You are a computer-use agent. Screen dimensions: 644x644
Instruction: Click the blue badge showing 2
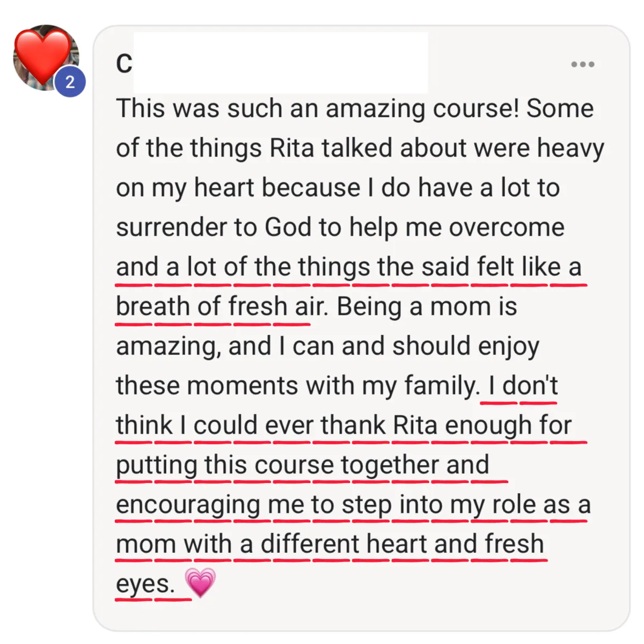pyautogui.click(x=70, y=82)
